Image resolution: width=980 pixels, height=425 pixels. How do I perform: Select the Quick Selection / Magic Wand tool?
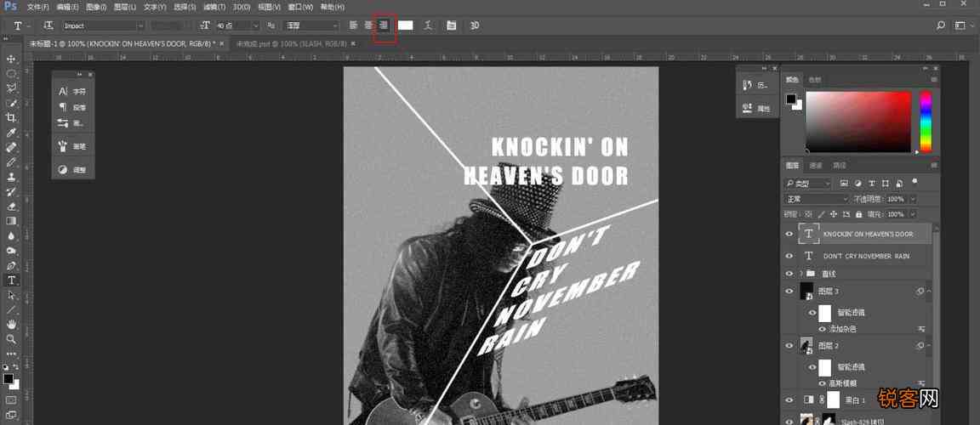[x=10, y=103]
